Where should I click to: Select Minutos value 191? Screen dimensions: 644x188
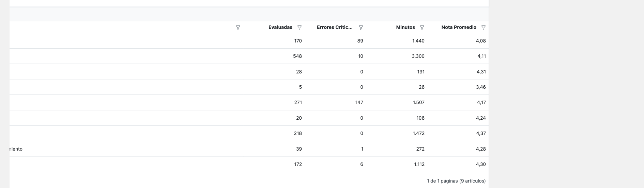pyautogui.click(x=421, y=72)
